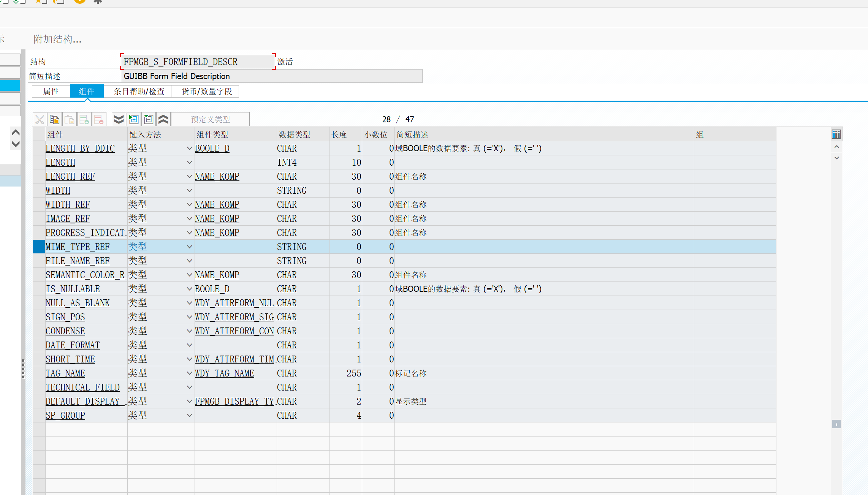Screen dimensions: 868x495
Task: Click the Insert Row icon
Action: point(84,120)
